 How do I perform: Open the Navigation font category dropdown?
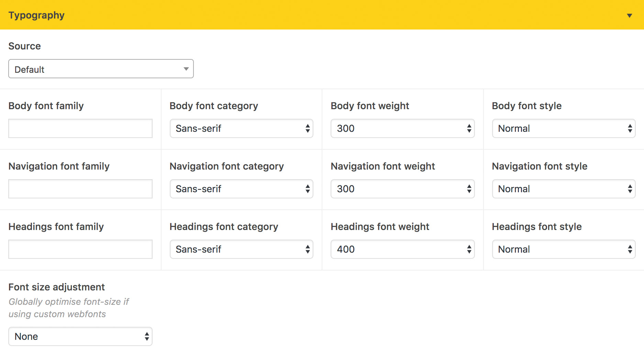[241, 189]
